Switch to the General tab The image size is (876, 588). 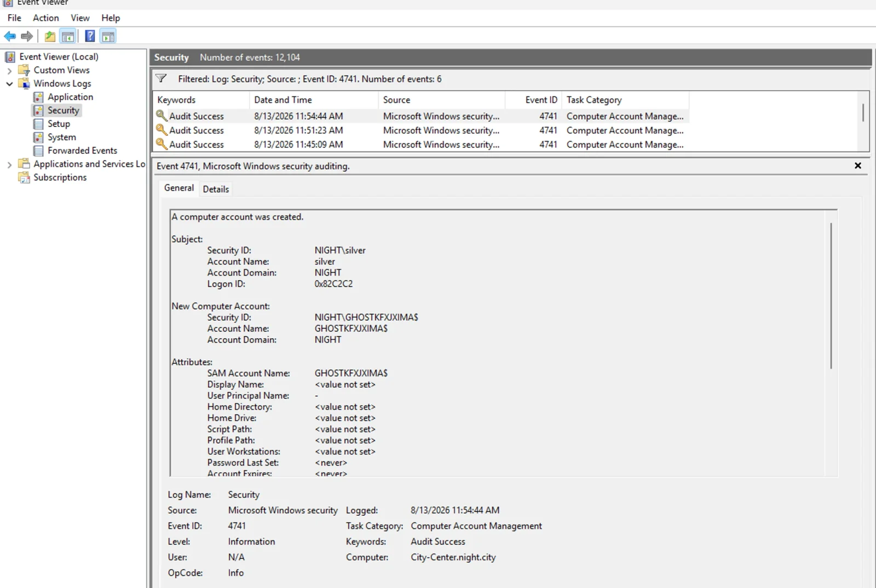coord(179,188)
